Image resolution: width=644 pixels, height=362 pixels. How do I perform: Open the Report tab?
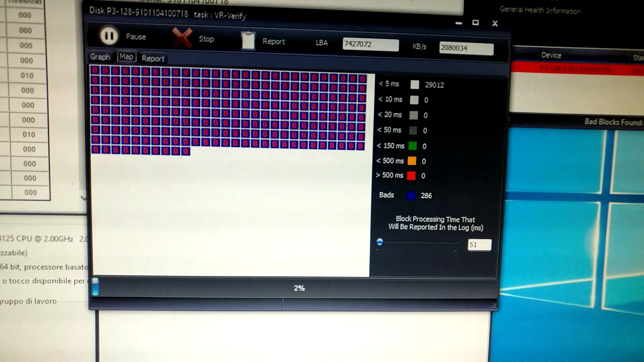tap(153, 59)
